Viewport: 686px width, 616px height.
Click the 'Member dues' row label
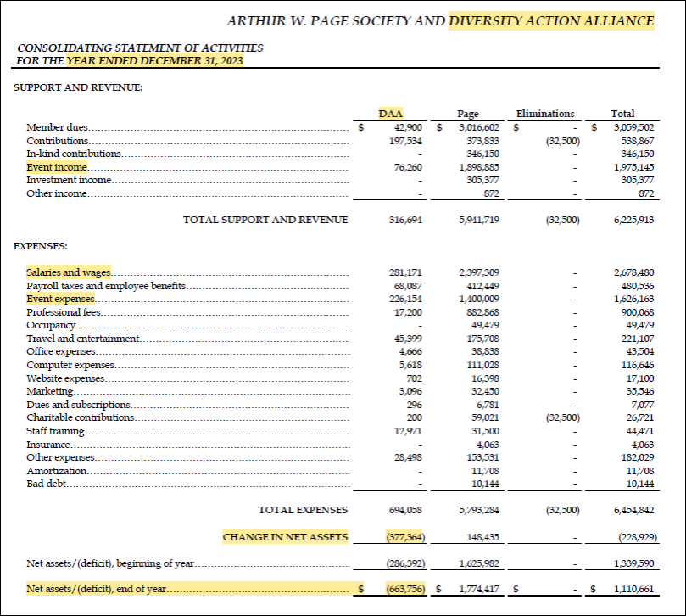pos(57,127)
